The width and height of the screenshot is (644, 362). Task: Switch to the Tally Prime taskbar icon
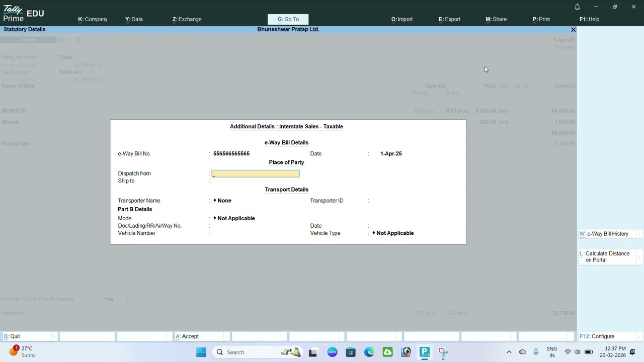[425, 352]
